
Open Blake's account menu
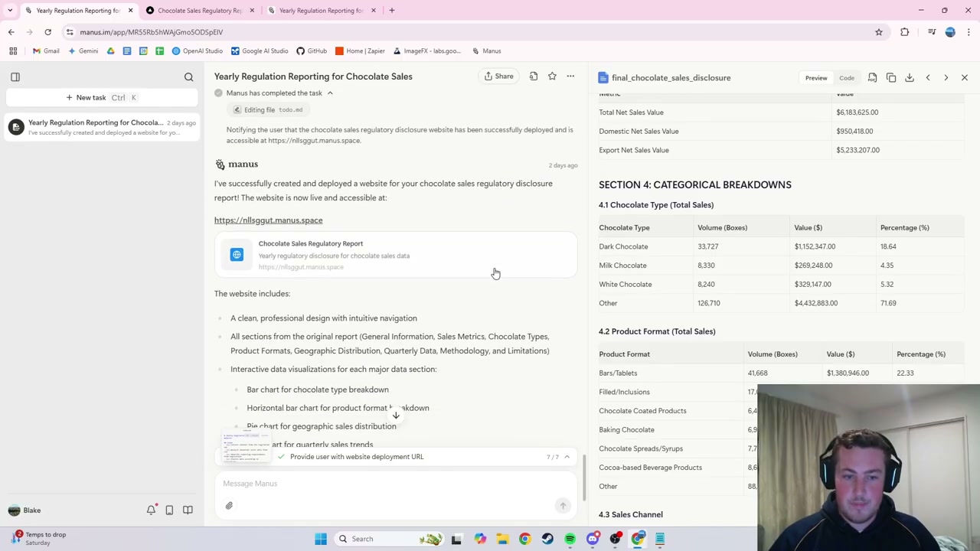(x=23, y=510)
